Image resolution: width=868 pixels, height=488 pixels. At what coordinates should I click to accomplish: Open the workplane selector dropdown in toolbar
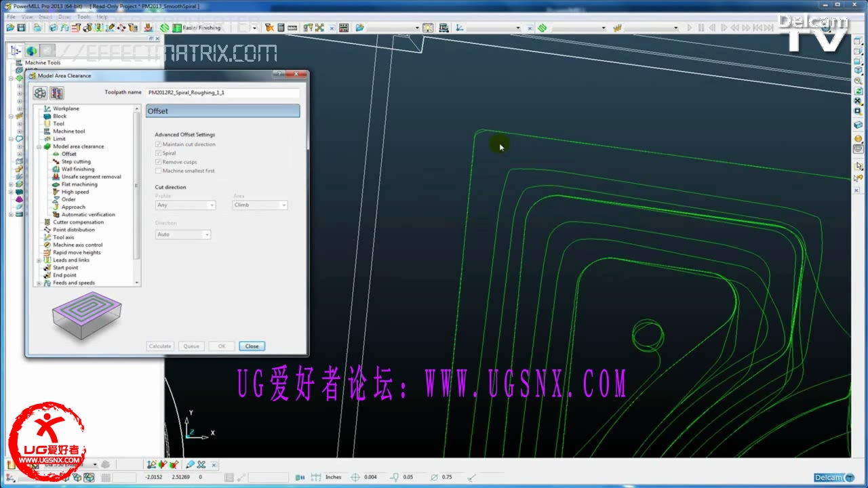518,28
